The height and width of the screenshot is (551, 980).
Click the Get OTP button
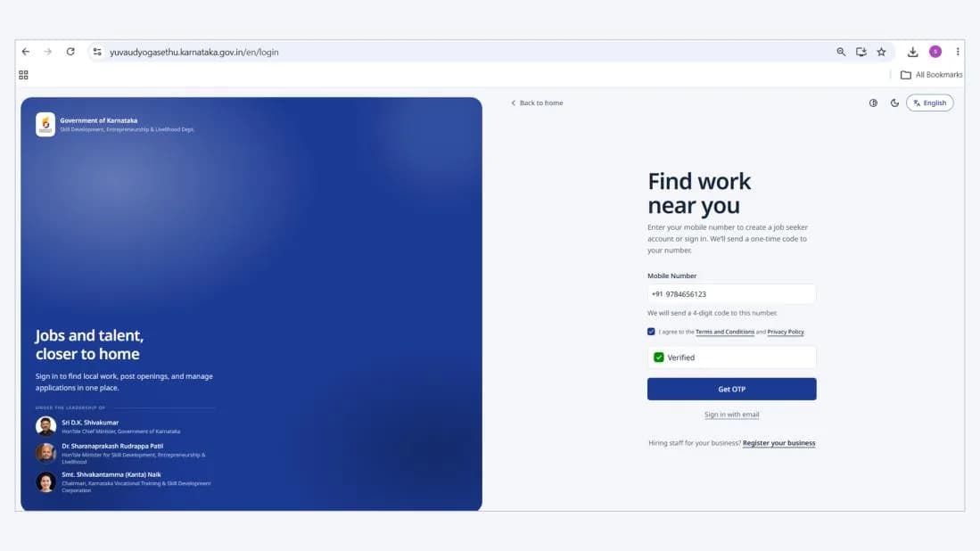click(732, 390)
